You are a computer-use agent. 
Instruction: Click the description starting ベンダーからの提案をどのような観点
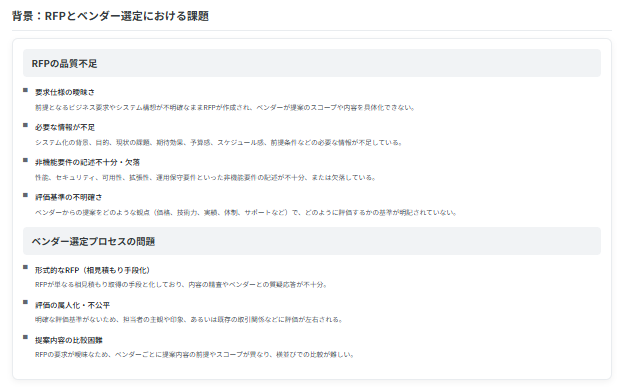coord(246,213)
